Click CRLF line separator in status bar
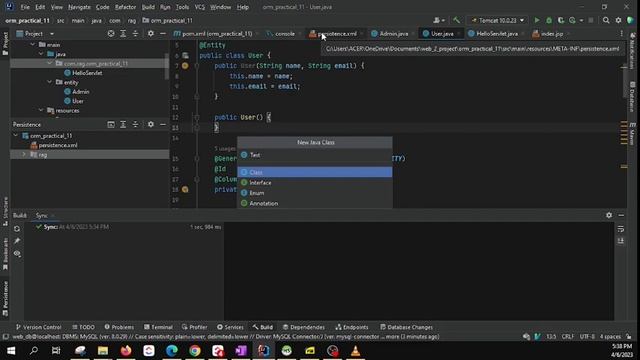The image size is (640, 360). 568,337
